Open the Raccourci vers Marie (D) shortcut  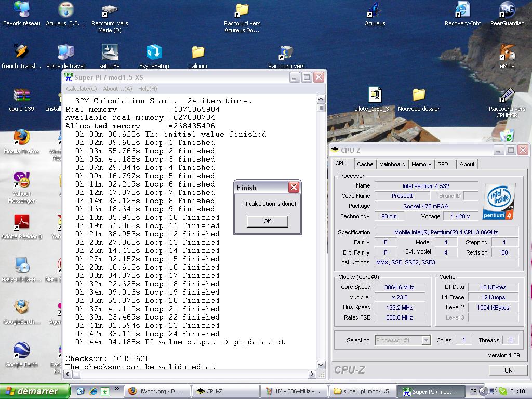pyautogui.click(x=110, y=18)
